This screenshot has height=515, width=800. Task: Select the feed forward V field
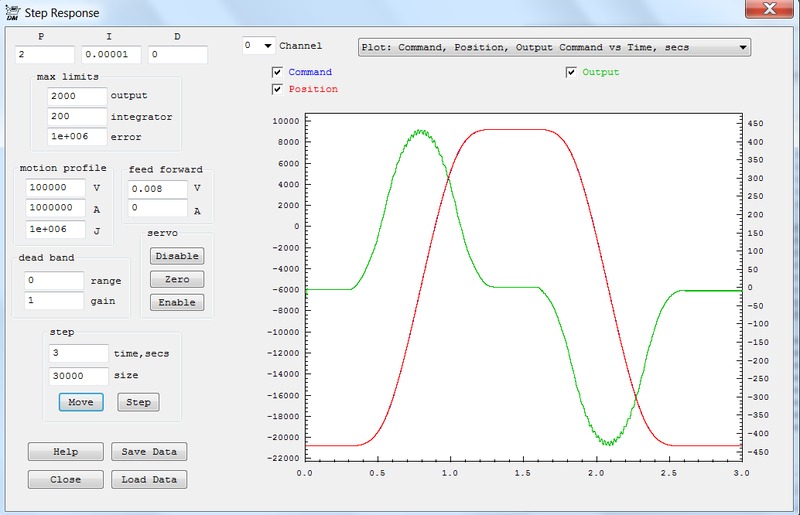(x=157, y=189)
